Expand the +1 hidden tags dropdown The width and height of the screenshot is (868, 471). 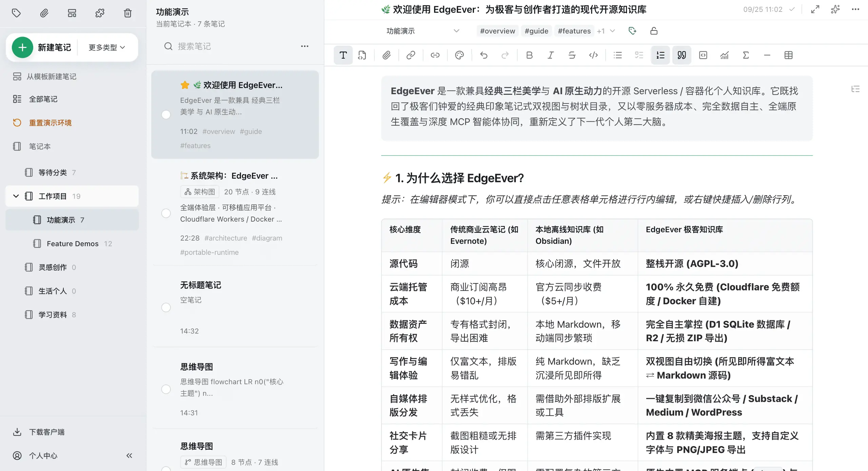click(x=606, y=31)
